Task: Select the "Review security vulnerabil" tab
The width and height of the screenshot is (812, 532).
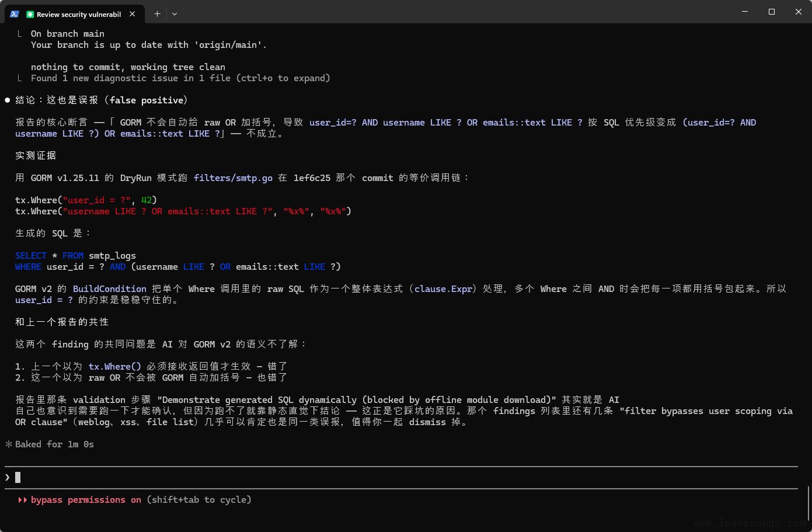Action: coord(78,14)
